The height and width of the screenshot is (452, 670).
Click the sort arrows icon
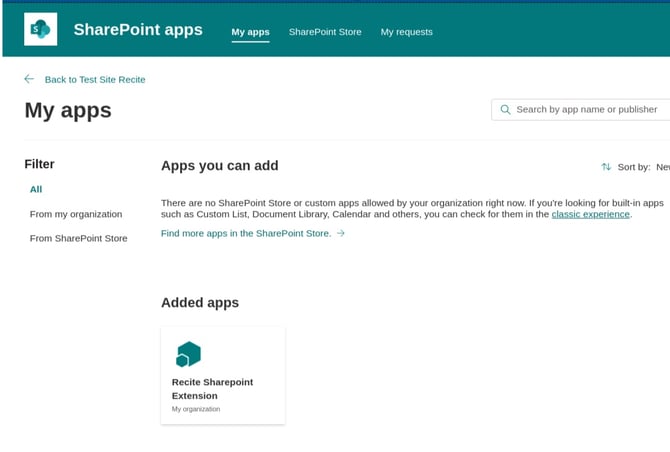606,167
